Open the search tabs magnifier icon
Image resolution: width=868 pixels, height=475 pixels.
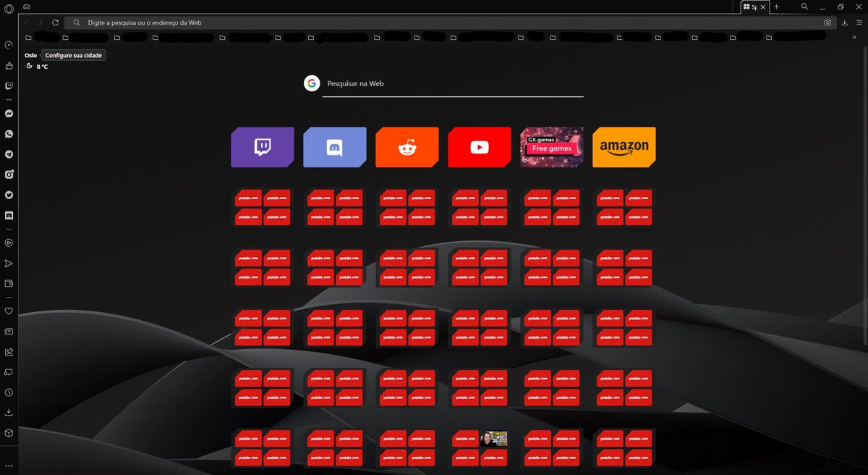(805, 7)
